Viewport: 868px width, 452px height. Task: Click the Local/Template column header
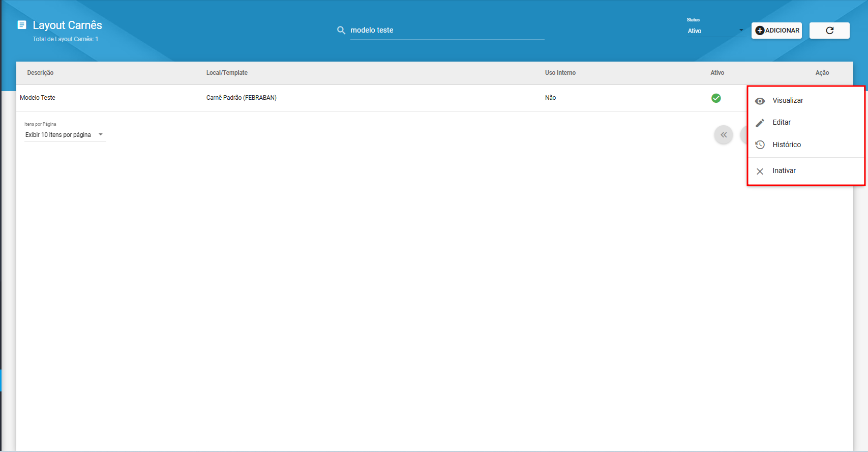click(227, 73)
